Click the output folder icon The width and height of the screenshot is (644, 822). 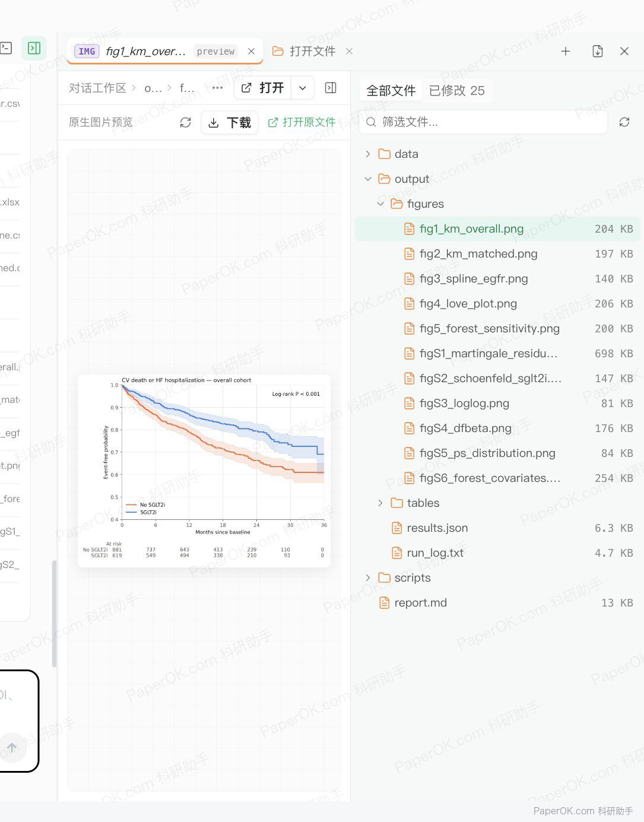tap(385, 179)
